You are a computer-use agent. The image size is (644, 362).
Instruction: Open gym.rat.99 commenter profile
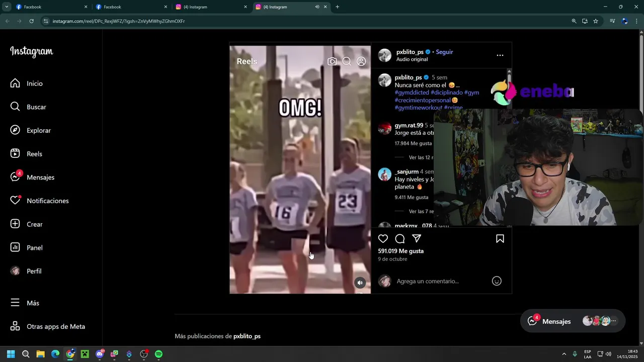pyautogui.click(x=409, y=125)
